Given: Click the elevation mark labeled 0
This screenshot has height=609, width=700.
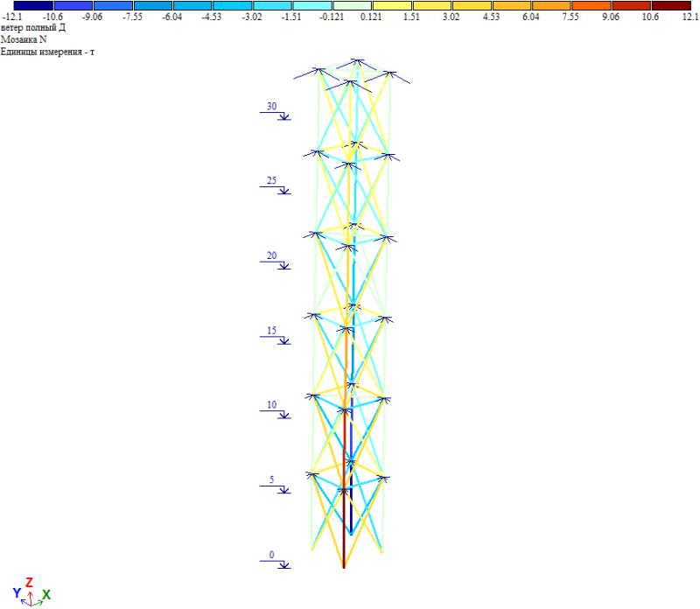Looking at the screenshot, I should [275, 560].
